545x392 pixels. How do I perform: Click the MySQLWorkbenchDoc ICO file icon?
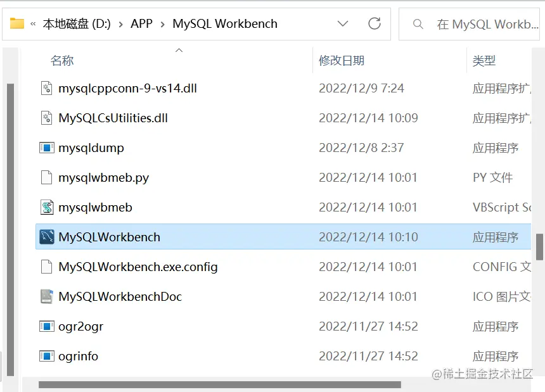pyautogui.click(x=46, y=296)
